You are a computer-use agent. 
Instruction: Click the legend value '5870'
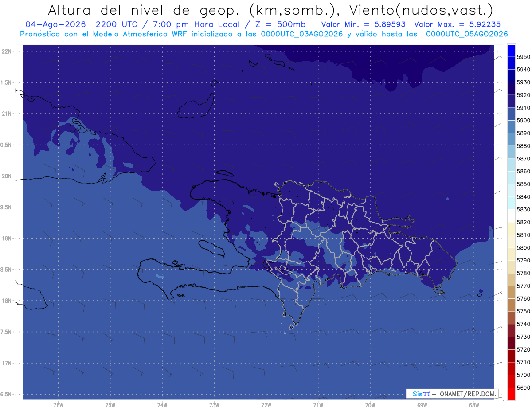pos(524,159)
